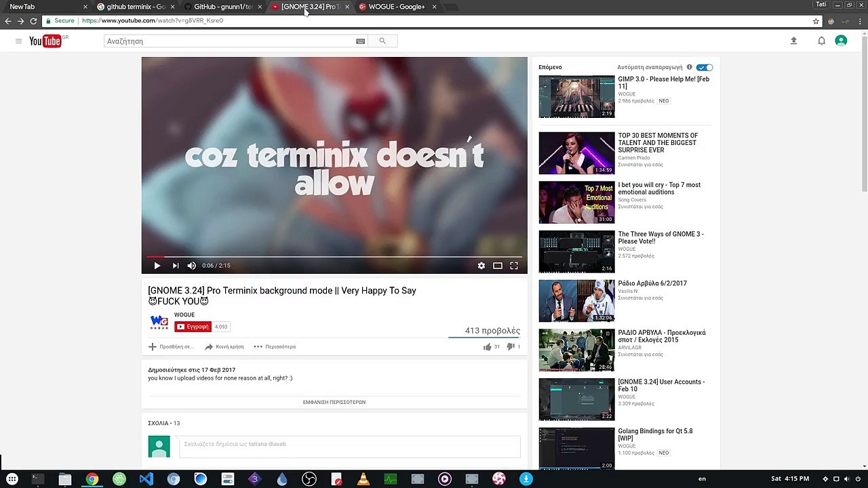Open the Sat 4:15 PM clock calendar
The width and height of the screenshot is (868, 488).
(x=790, y=479)
